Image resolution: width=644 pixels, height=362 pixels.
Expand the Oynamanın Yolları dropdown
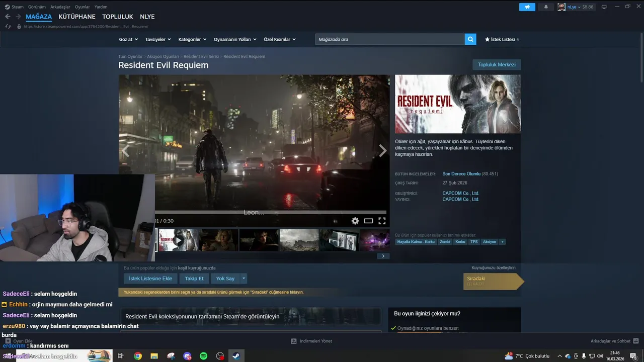click(235, 39)
